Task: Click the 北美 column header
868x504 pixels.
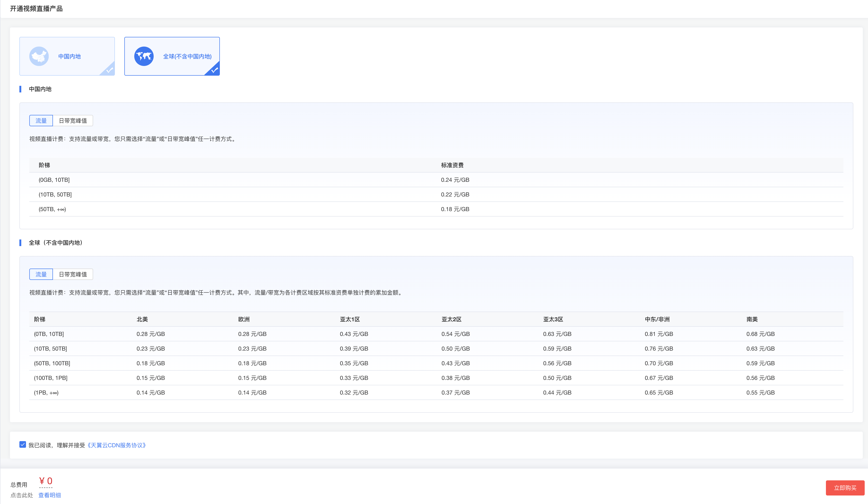Action: [x=142, y=319]
